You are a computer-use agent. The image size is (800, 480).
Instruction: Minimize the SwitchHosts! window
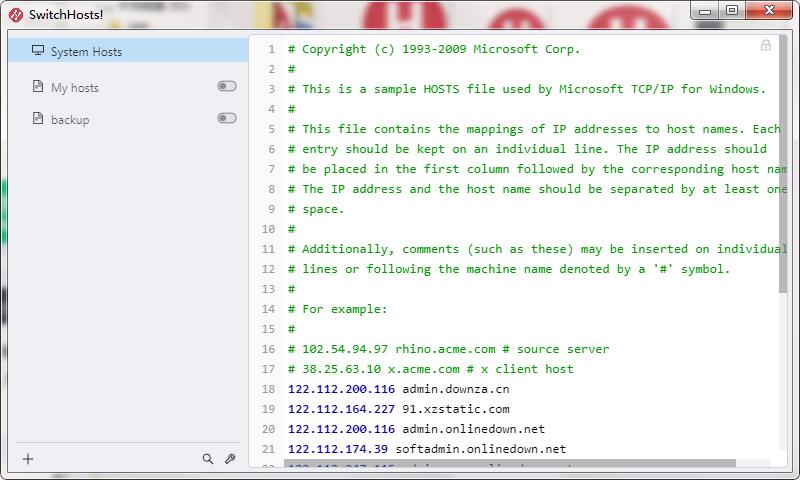pyautogui.click(x=704, y=10)
